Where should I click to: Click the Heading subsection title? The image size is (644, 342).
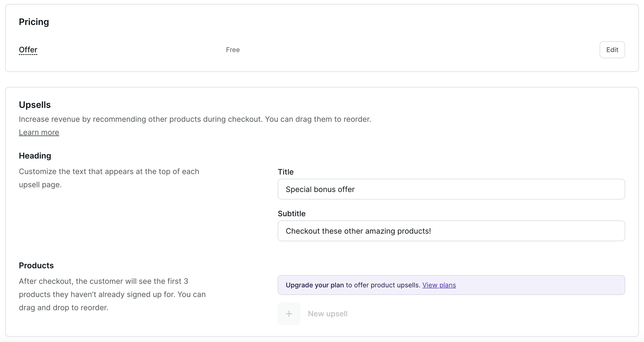(x=35, y=156)
